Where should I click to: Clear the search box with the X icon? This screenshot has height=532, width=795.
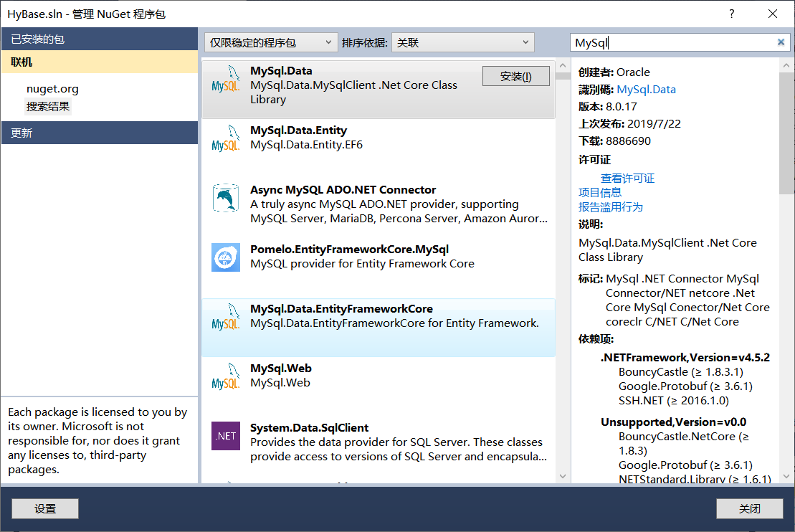tap(781, 42)
